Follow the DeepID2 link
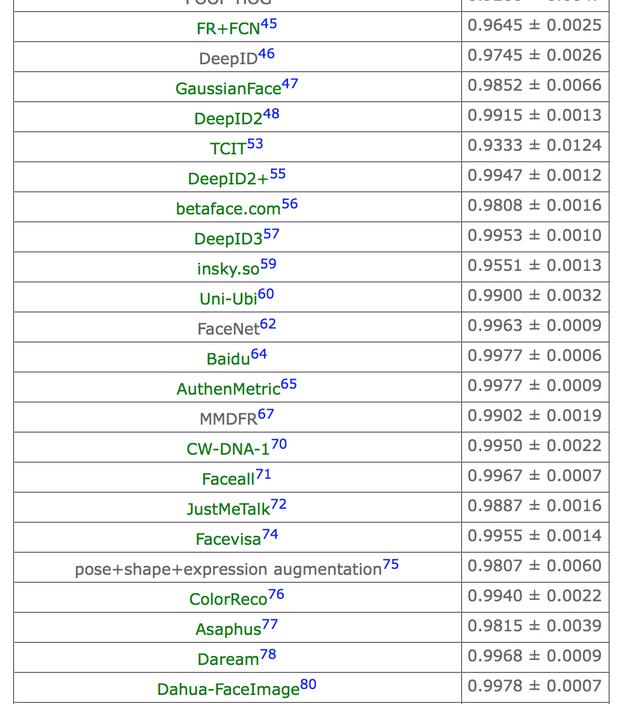The height and width of the screenshot is (704, 640). click(227, 119)
